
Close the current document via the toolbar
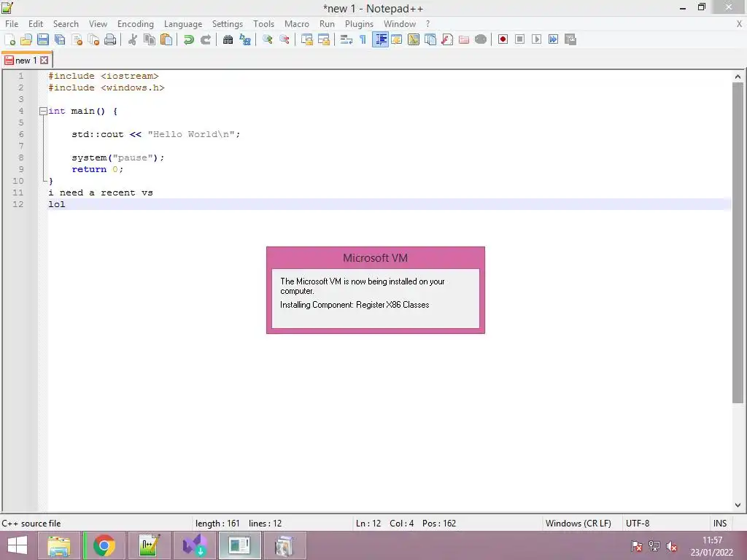point(77,39)
